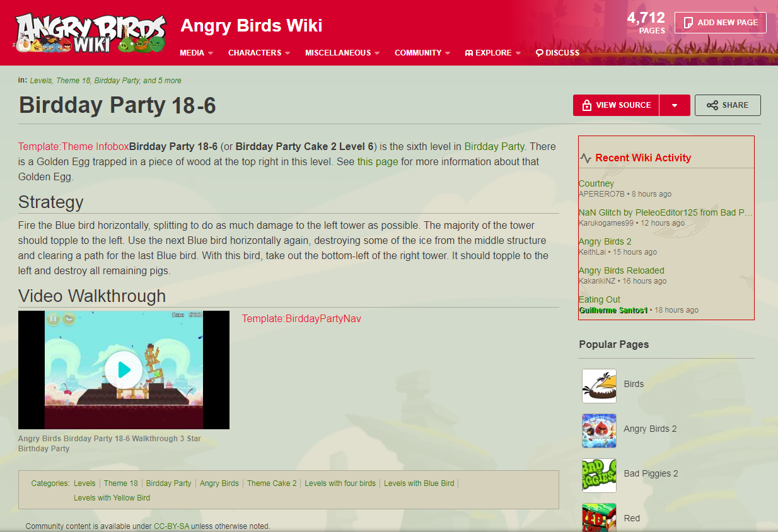Open the Explore menu

click(493, 53)
